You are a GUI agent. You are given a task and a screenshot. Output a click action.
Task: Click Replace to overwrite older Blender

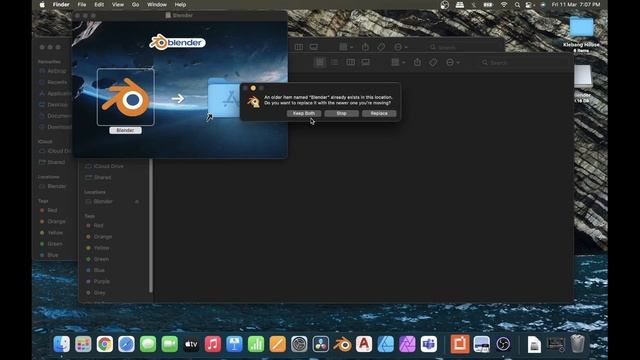[x=379, y=113]
